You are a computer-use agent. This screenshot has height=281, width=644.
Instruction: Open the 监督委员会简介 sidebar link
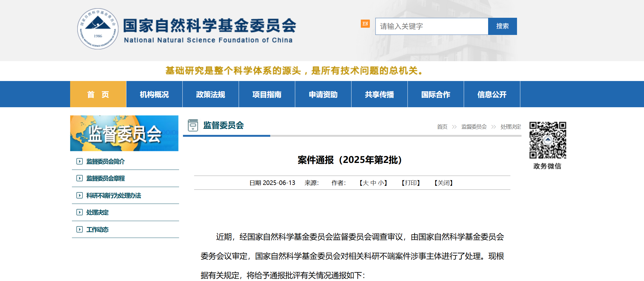coord(105,161)
